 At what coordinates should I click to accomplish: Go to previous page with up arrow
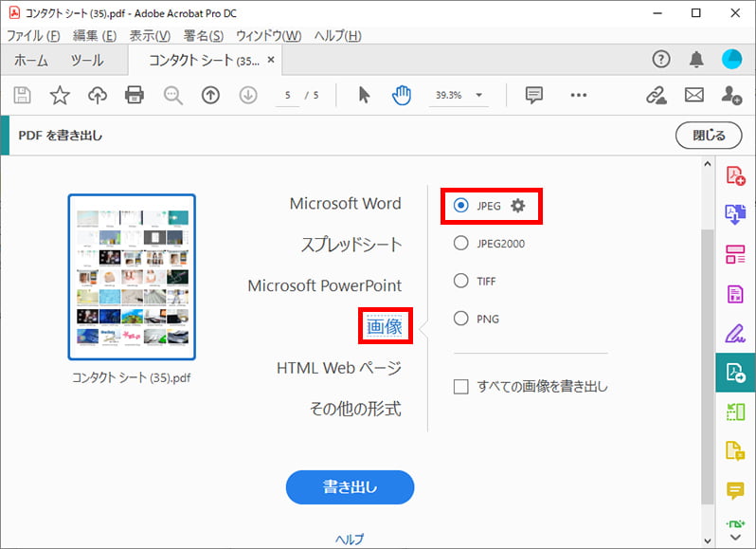click(x=210, y=95)
